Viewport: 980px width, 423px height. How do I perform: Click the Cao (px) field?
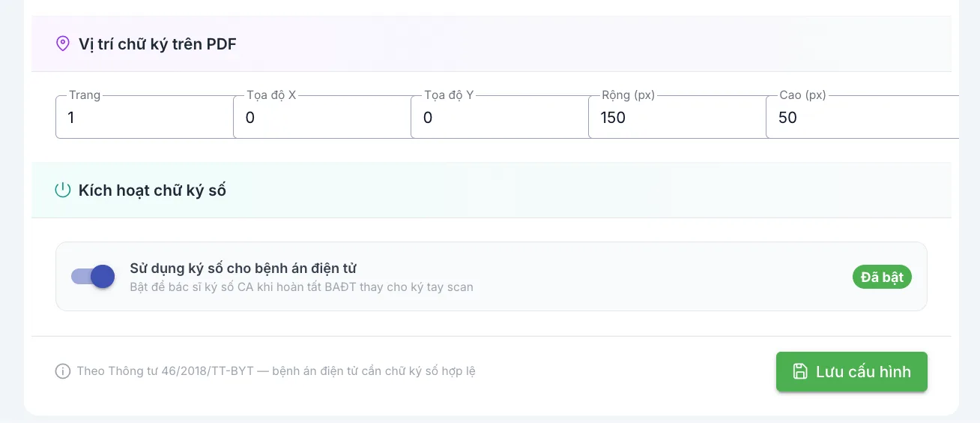click(x=862, y=117)
